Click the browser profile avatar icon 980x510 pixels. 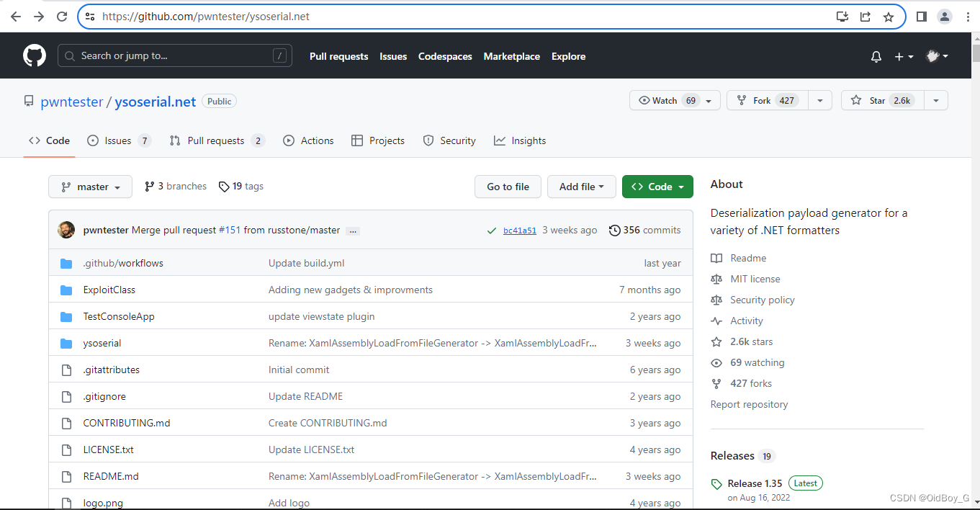(x=945, y=17)
